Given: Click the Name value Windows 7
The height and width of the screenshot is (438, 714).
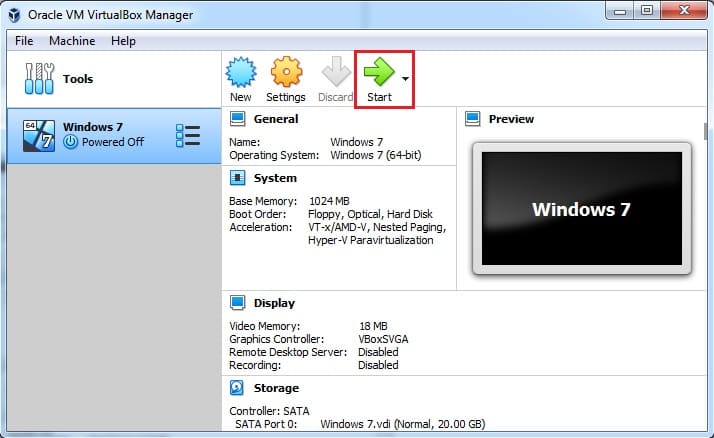Looking at the screenshot, I should tap(357, 142).
